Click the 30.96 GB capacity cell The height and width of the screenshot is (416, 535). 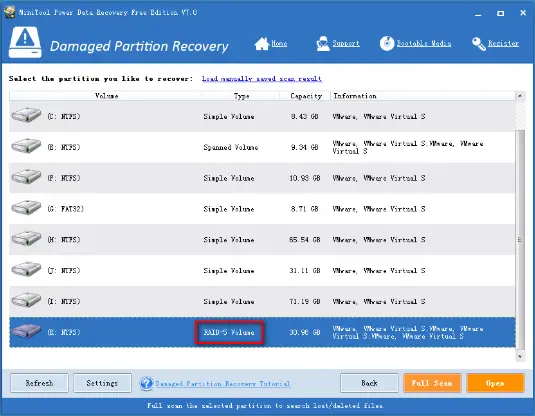pyautogui.click(x=305, y=332)
